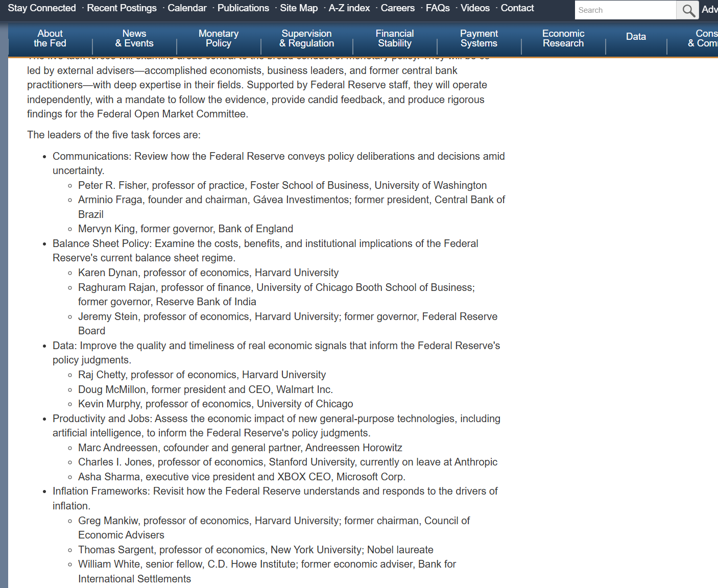Click the 'Asha Sharma' entry
This screenshot has height=588, width=718.
click(242, 477)
